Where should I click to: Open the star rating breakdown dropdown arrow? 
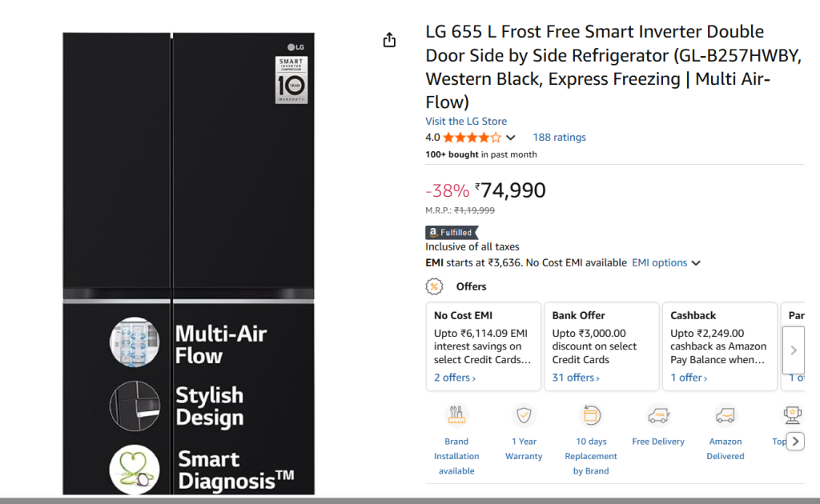point(511,138)
